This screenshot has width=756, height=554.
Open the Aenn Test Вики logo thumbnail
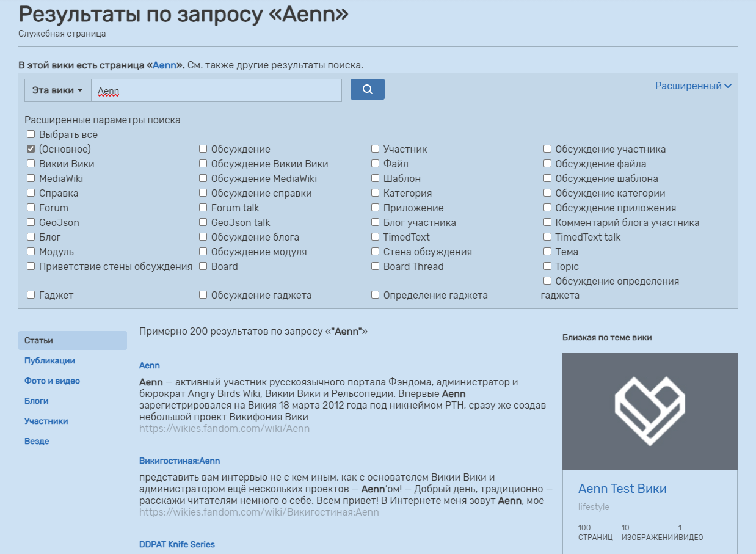(x=650, y=411)
